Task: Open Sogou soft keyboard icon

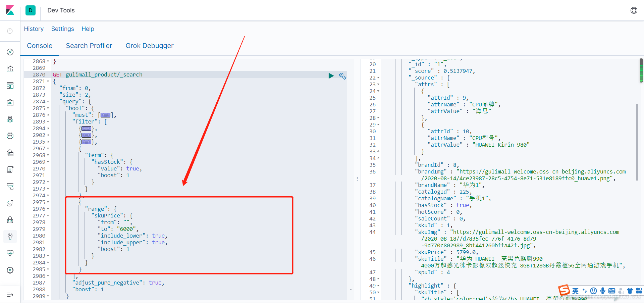Action: pos(612,291)
